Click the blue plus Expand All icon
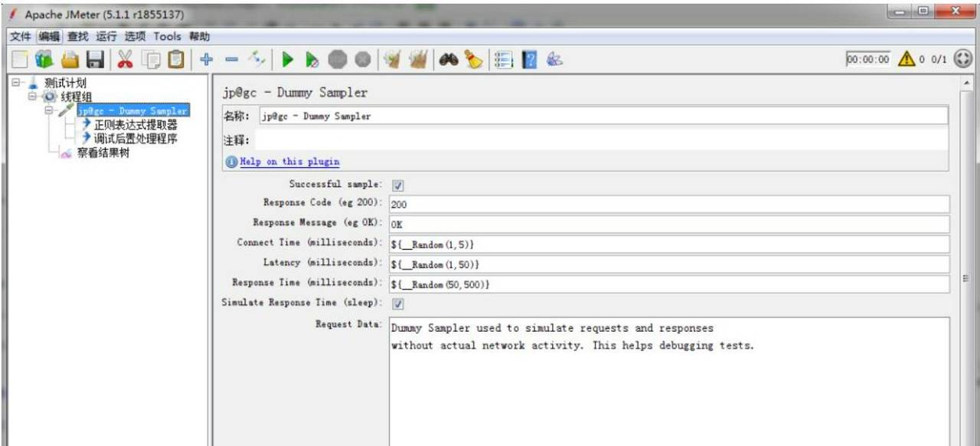The image size is (980, 446). click(205, 60)
